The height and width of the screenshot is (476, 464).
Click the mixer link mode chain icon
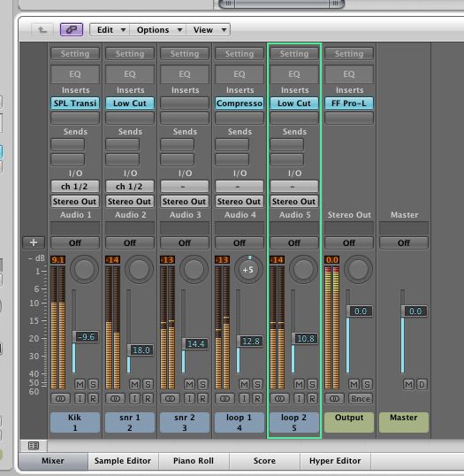[72, 30]
